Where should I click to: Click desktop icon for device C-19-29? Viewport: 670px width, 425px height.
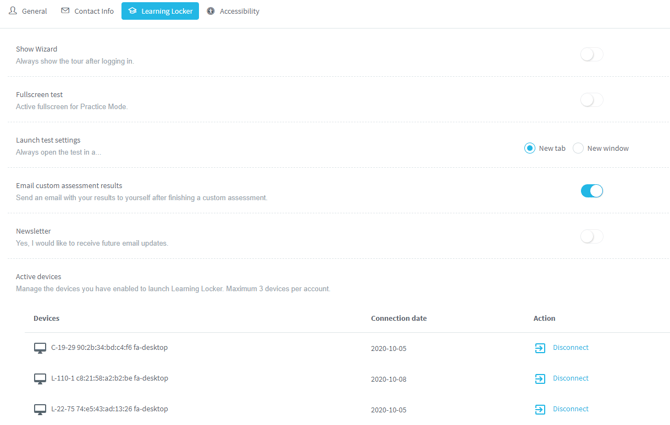click(40, 348)
